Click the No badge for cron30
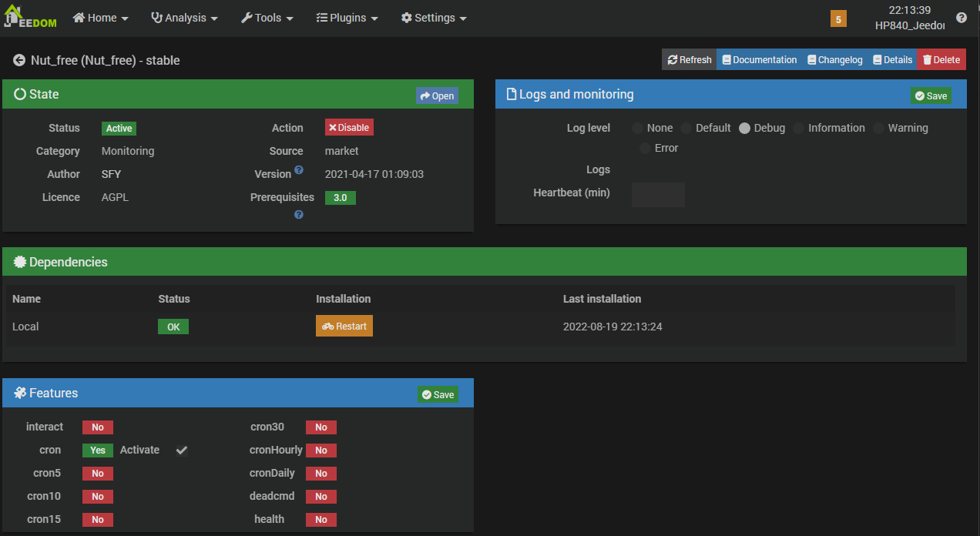 click(321, 427)
